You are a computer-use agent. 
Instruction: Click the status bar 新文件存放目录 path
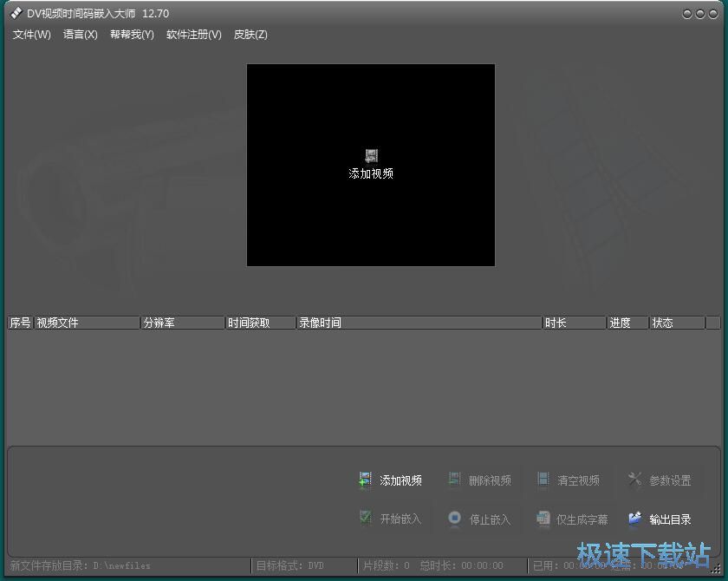(x=80, y=565)
